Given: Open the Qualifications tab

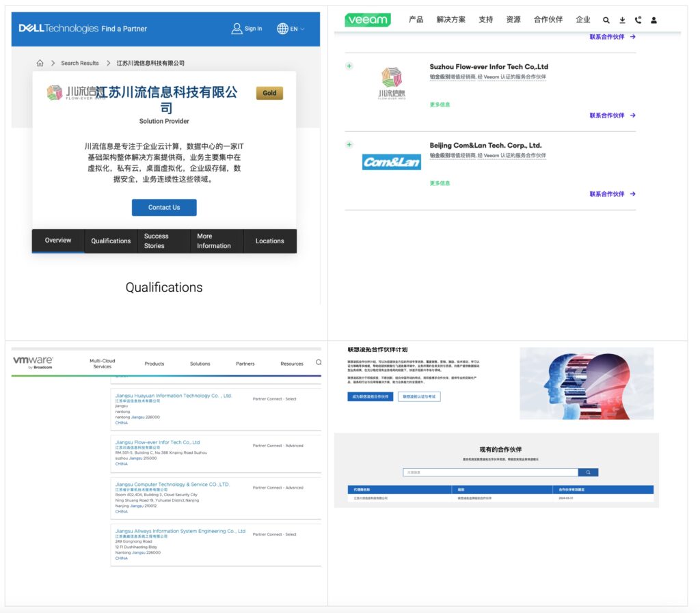Looking at the screenshot, I should click(x=111, y=241).
